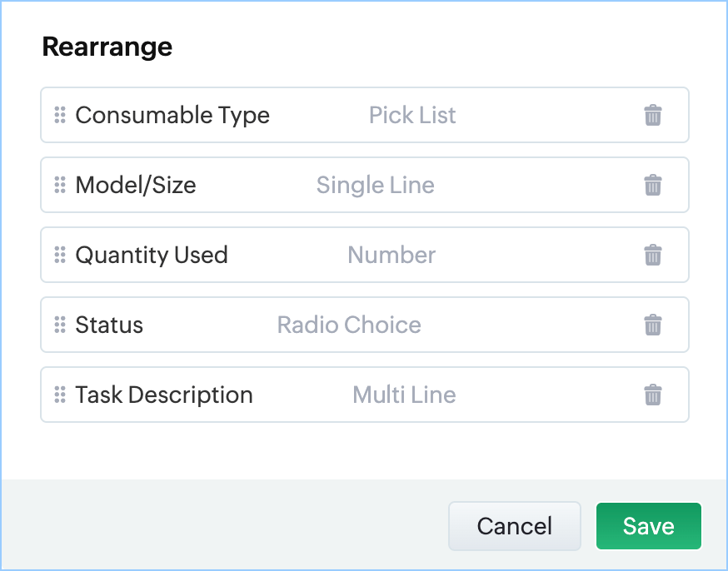Click the Radio Choice type label
The width and height of the screenshot is (728, 571).
349,325
